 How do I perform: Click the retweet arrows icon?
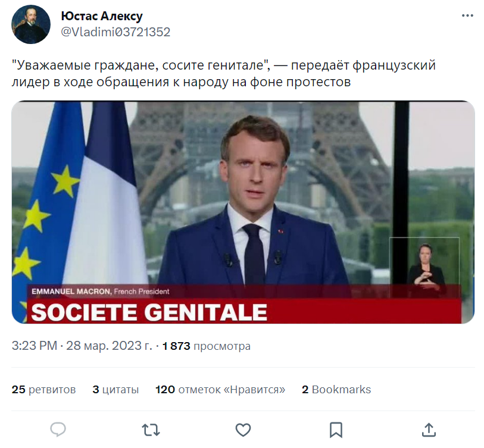click(149, 429)
